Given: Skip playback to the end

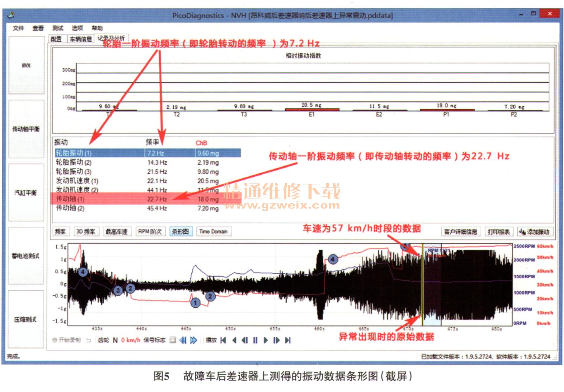Looking at the screenshot, I should [288, 340].
